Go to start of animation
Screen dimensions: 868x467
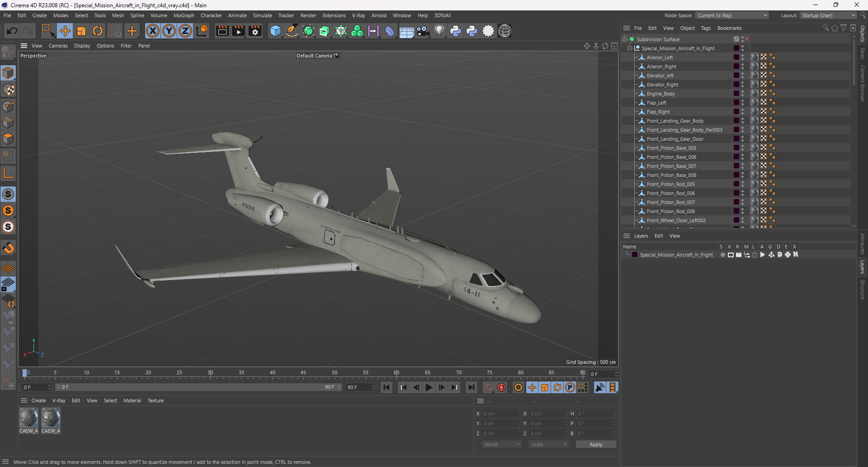[387, 387]
